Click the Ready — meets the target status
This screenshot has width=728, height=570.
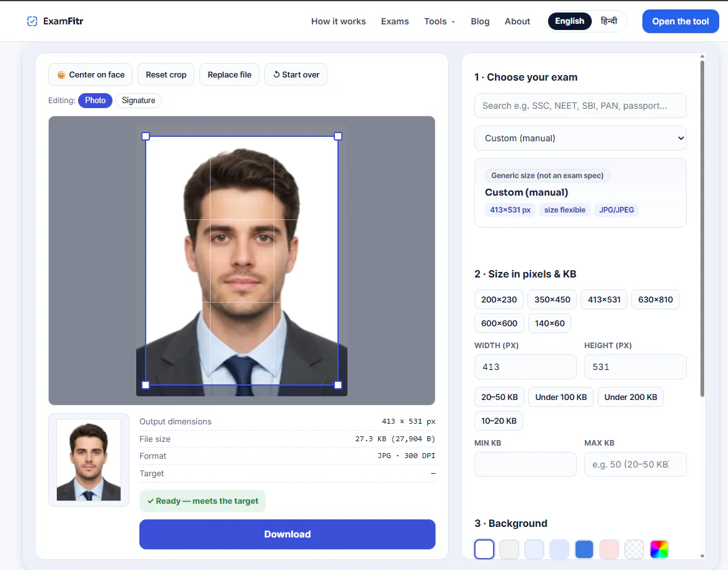202,501
